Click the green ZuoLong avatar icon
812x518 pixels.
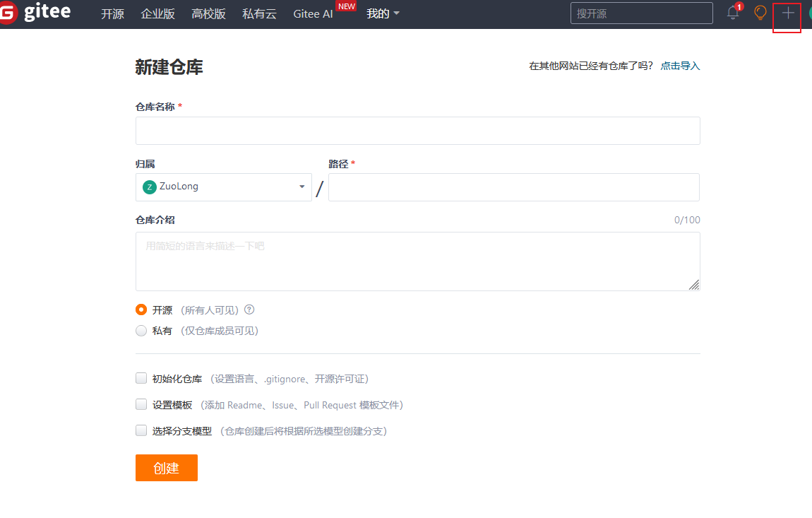tap(149, 187)
